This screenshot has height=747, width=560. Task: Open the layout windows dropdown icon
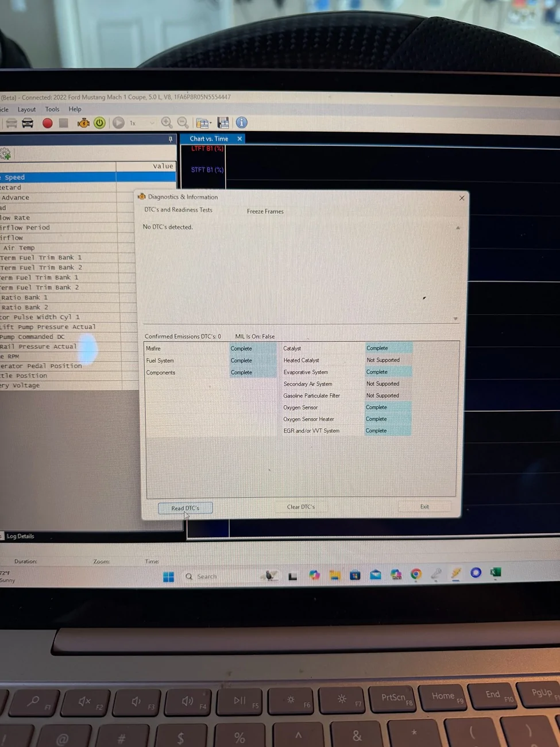(x=203, y=123)
